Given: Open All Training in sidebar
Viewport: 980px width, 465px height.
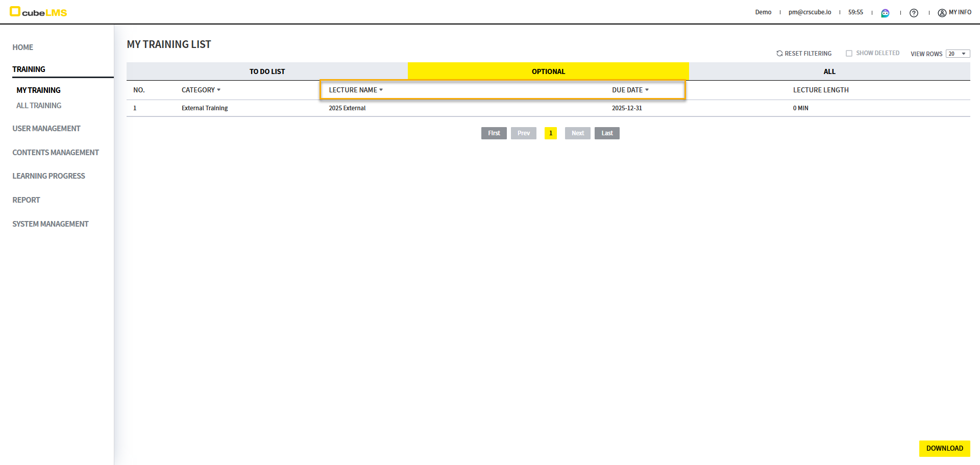Looking at the screenshot, I should pyautogui.click(x=39, y=106).
